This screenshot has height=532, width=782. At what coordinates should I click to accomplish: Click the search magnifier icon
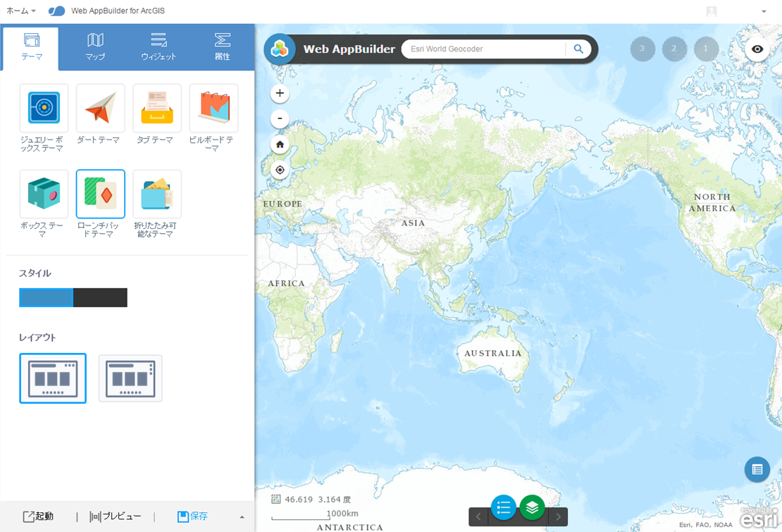578,49
